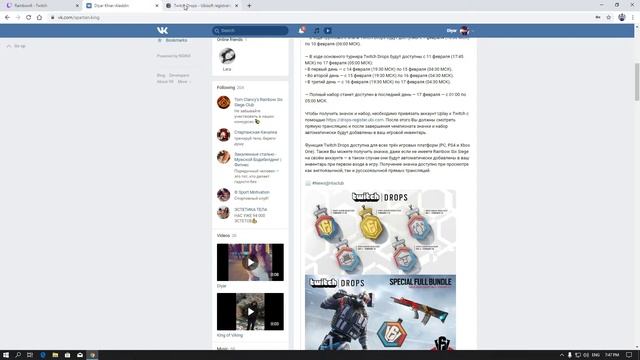Open the drops-register.ubi.com link

(355, 120)
